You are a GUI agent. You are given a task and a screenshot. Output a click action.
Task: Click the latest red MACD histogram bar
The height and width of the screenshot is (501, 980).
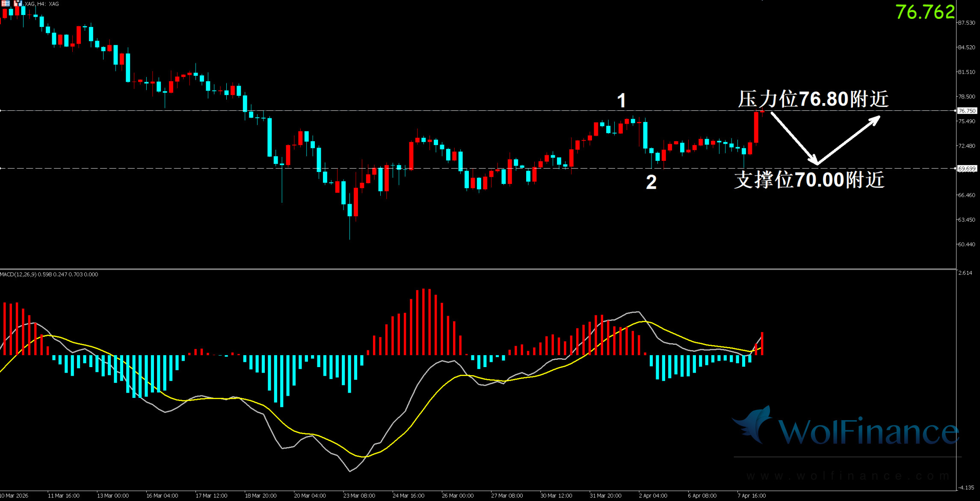762,343
